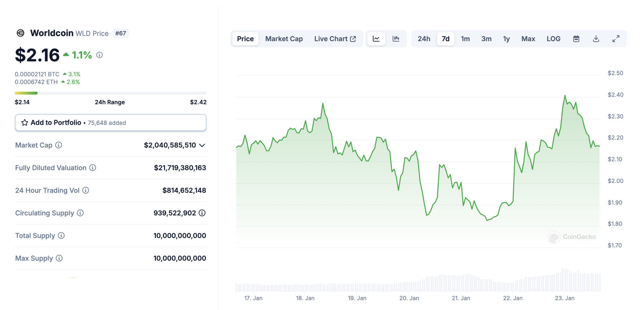This screenshot has width=644, height=310.
Task: Click the WLD Price ticker label
Action: pyautogui.click(x=92, y=33)
